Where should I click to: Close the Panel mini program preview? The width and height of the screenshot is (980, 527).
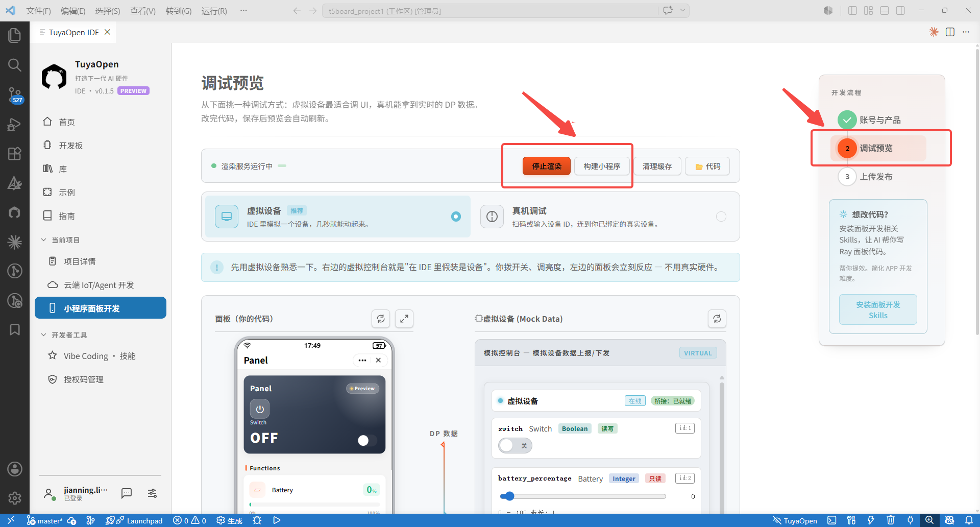(x=378, y=360)
